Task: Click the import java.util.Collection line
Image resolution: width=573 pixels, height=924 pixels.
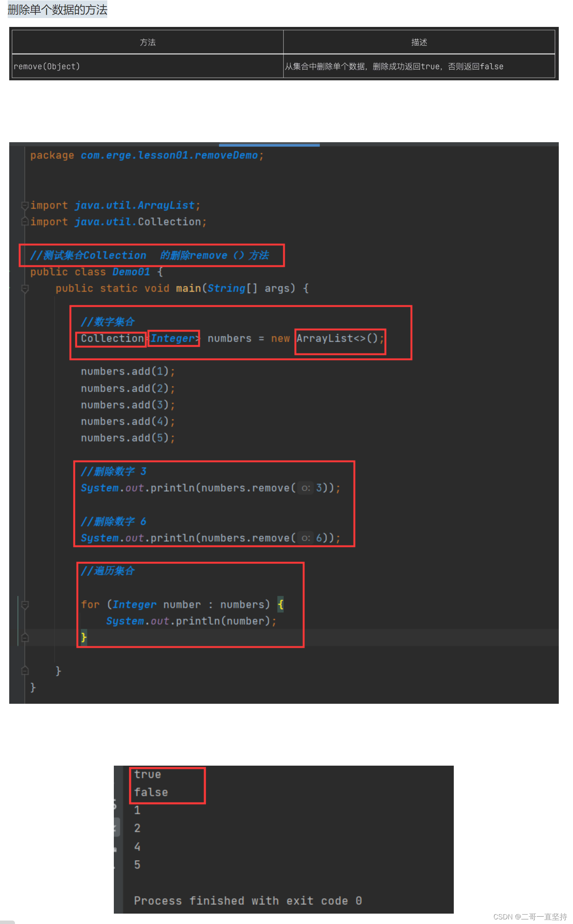Action: tap(118, 222)
